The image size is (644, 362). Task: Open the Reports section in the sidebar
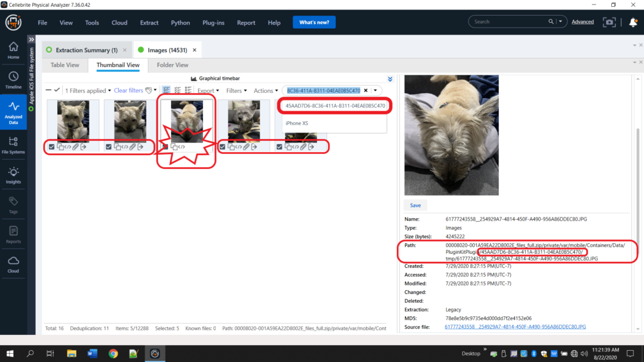(x=13, y=235)
